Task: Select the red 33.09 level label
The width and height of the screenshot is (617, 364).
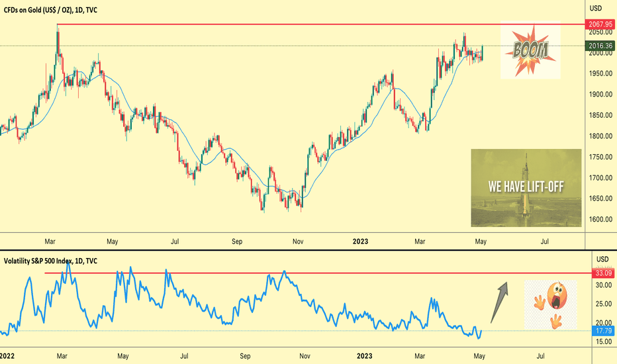Action: [603, 273]
